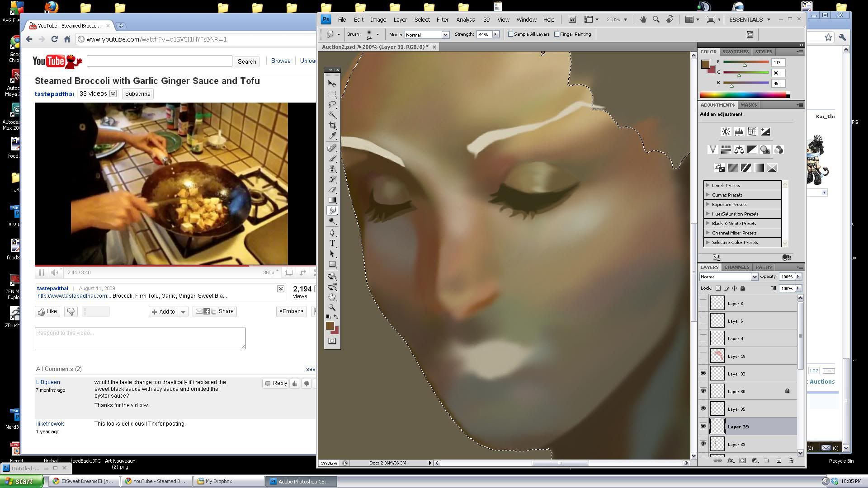This screenshot has width=868, height=488.
Task: Select the Clone Stamp tool
Action: pyautogui.click(x=332, y=169)
